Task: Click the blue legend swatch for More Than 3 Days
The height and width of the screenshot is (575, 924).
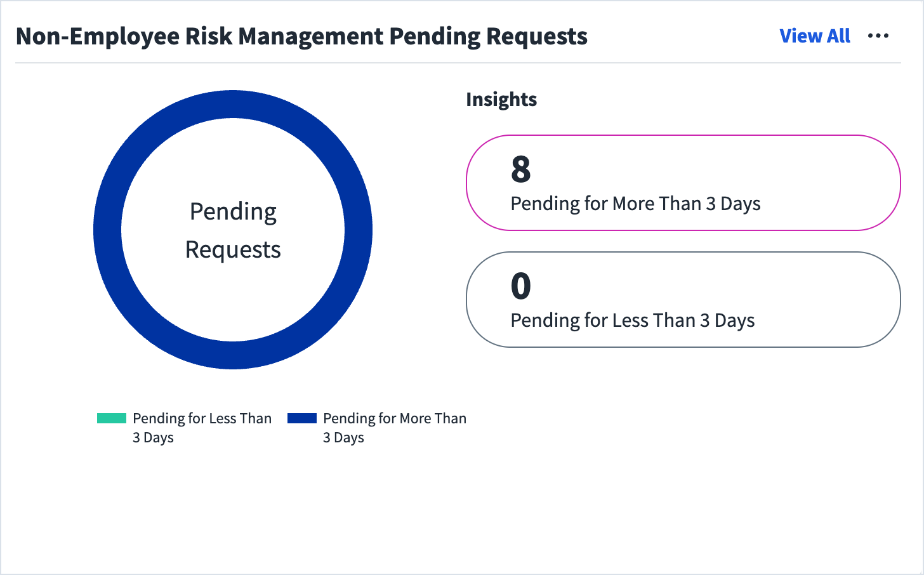Action: coord(302,418)
